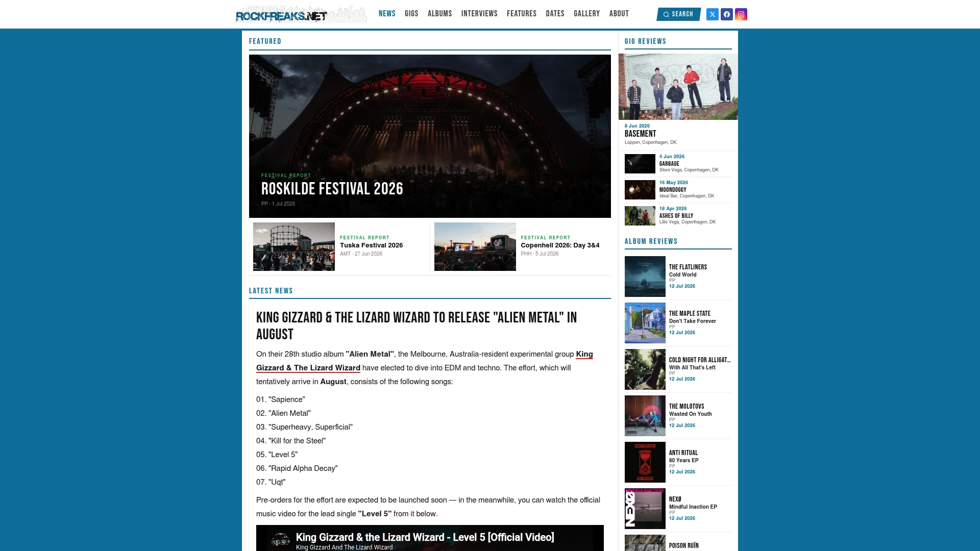Open the Facebook social icon

pos(726,14)
